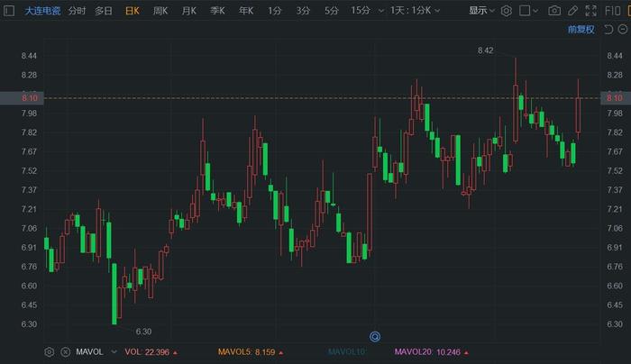This screenshot has height=364, width=631.
Task: Open the F10 company info panel
Action: tap(615, 11)
